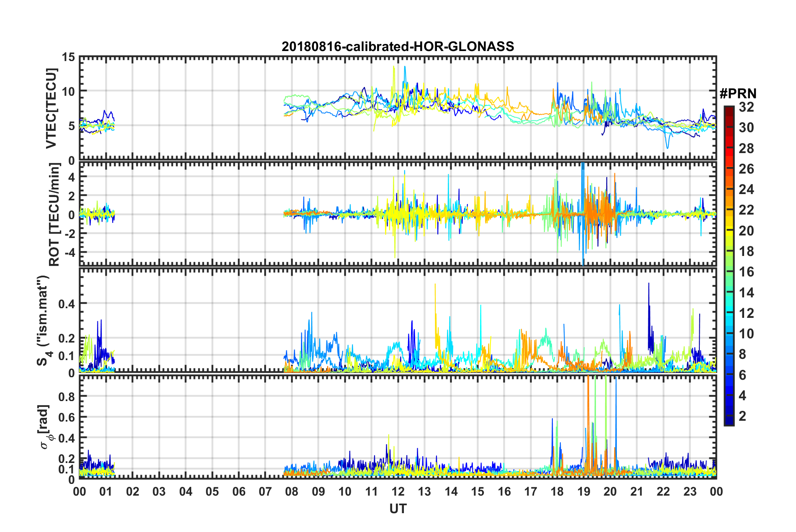Click x-axis tick label 19
The width and height of the screenshot is (796, 532).
point(584,491)
